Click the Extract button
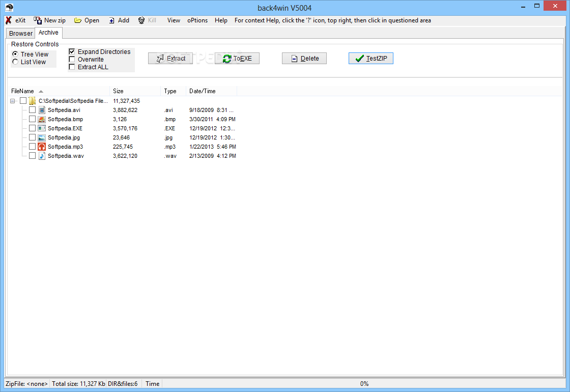 coord(170,58)
